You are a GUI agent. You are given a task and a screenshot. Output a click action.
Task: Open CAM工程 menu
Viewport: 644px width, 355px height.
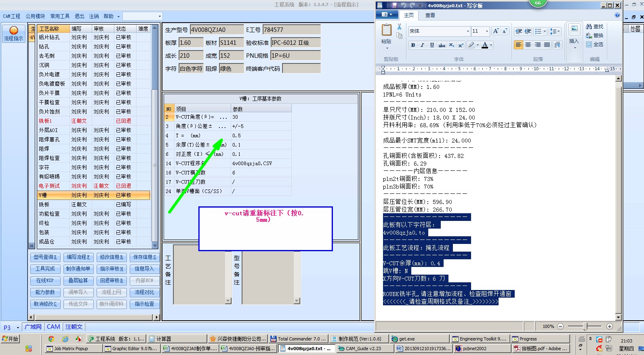(12, 16)
